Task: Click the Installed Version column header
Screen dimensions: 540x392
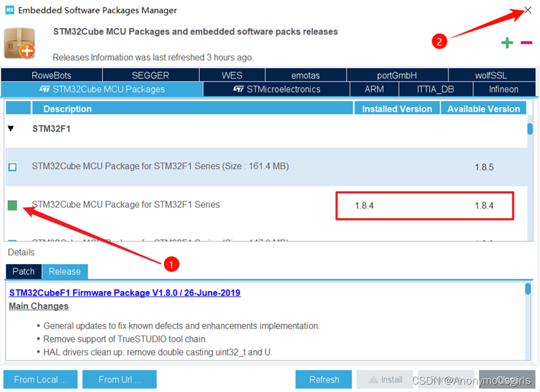Action: pos(397,108)
